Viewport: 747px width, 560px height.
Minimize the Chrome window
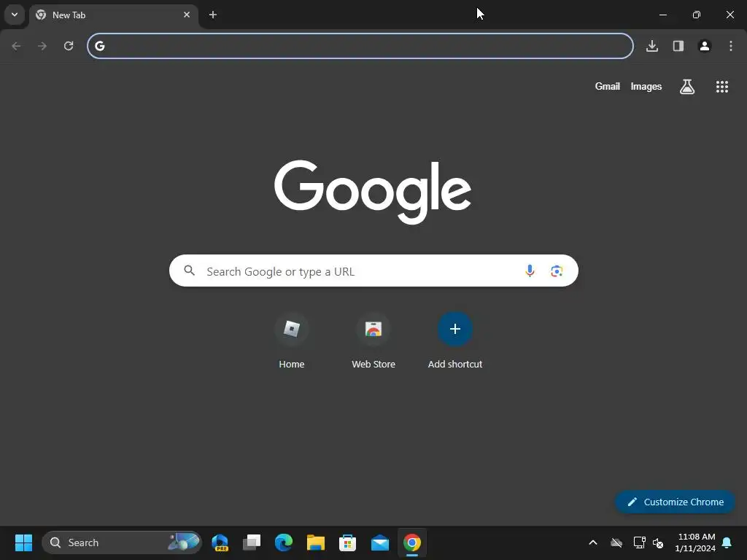point(662,15)
